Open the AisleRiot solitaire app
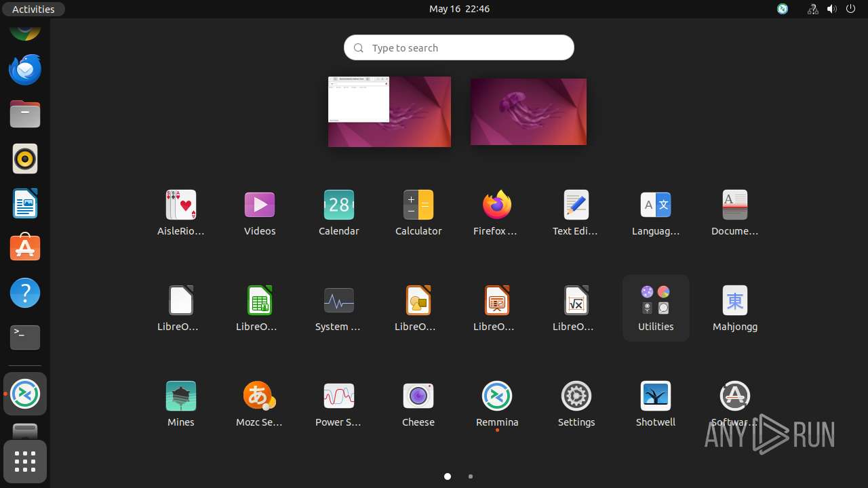Image resolution: width=868 pixels, height=488 pixels. (x=181, y=212)
